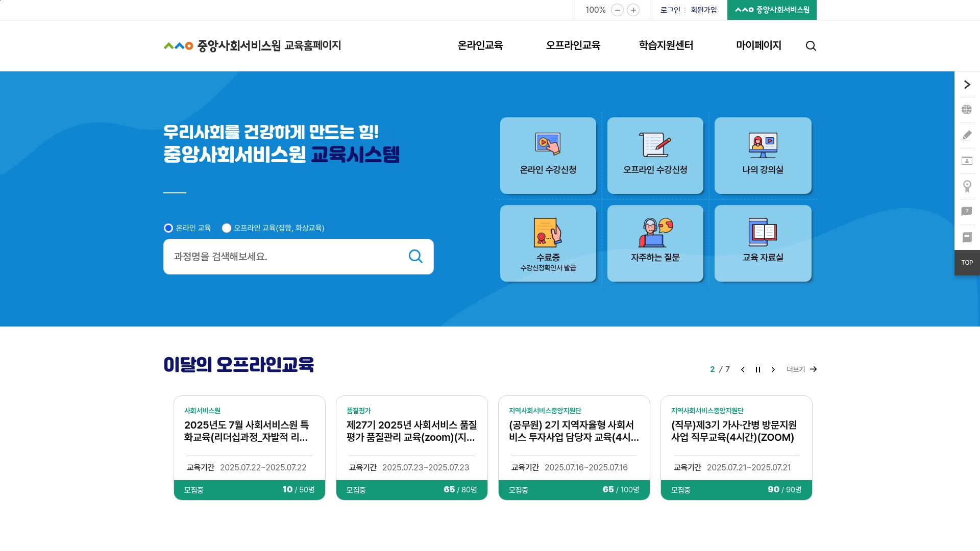Jump to top with TOP button

pyautogui.click(x=967, y=263)
